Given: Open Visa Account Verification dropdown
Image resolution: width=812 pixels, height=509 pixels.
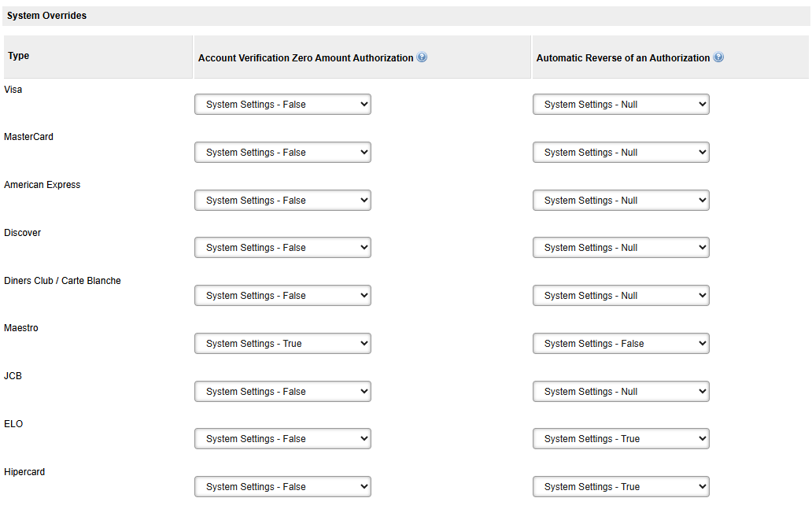Looking at the screenshot, I should click(282, 105).
